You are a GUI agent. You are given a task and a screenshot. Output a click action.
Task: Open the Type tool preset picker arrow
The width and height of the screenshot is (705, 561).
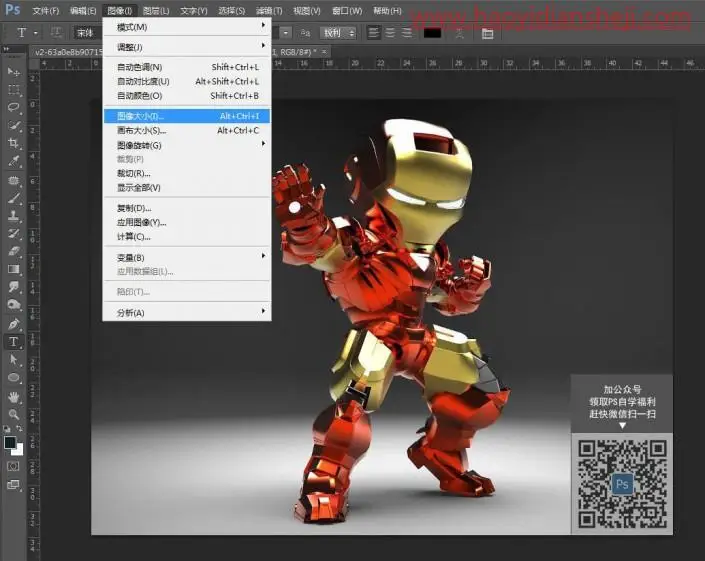[x=36, y=33]
